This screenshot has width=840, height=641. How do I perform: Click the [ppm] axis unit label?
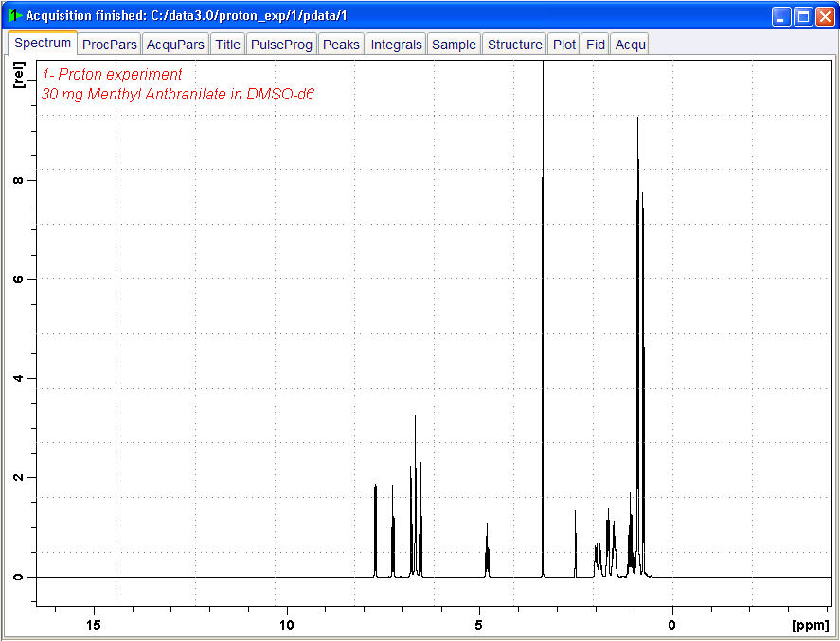tap(810, 625)
